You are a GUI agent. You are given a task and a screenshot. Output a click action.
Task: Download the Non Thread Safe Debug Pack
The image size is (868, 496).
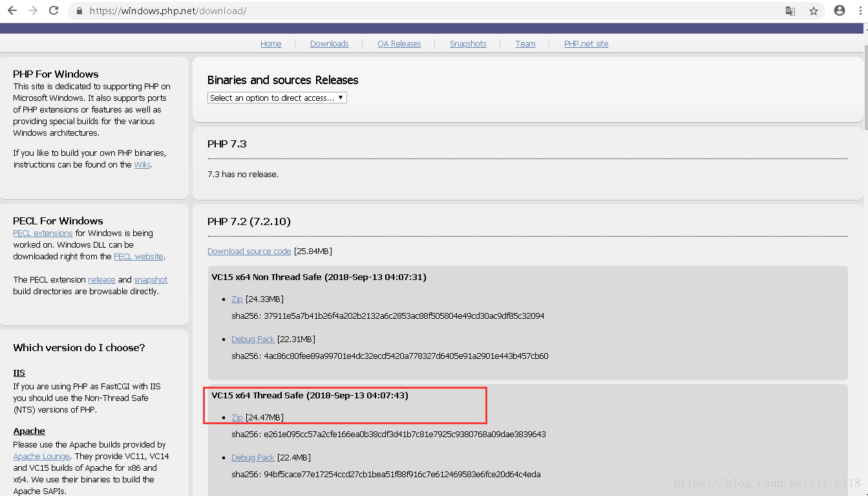[253, 340]
